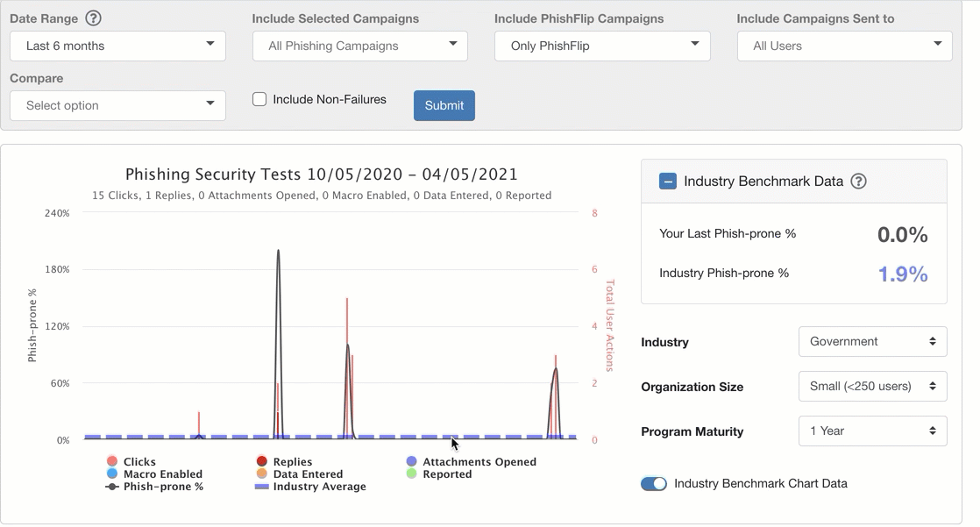This screenshot has height=527, width=980.
Task: Click the Submit button
Action: (444, 104)
